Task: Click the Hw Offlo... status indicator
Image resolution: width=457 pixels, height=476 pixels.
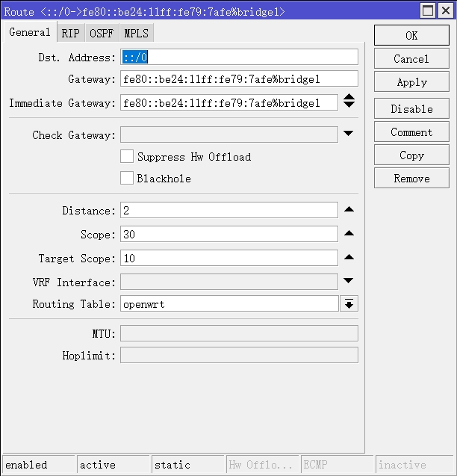Action: point(263,465)
